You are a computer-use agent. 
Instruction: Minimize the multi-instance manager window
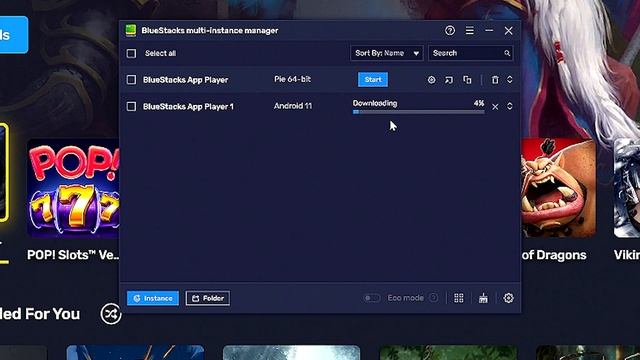[489, 31]
